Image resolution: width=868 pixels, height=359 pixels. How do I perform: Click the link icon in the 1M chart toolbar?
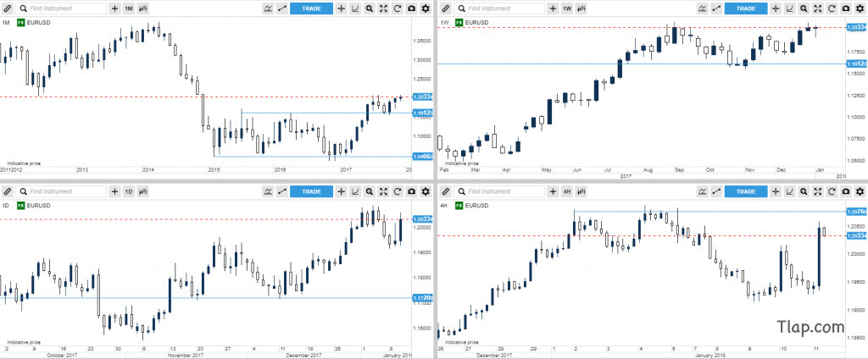[x=7, y=8]
